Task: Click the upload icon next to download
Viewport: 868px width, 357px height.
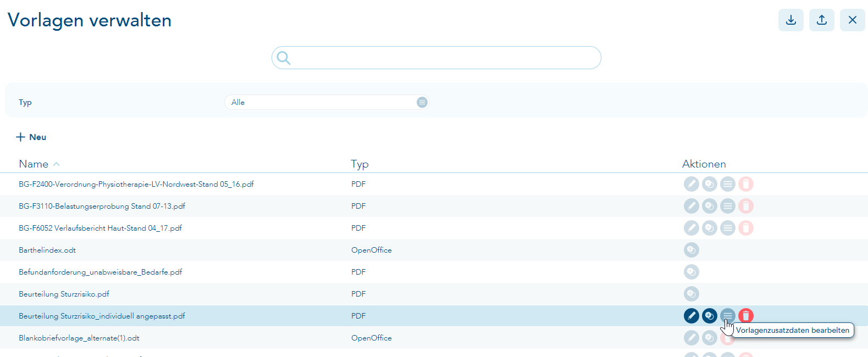Action: coord(821,20)
